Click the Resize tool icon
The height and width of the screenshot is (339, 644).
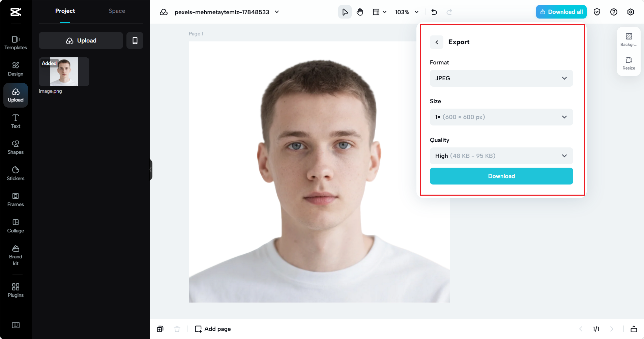pos(629,63)
